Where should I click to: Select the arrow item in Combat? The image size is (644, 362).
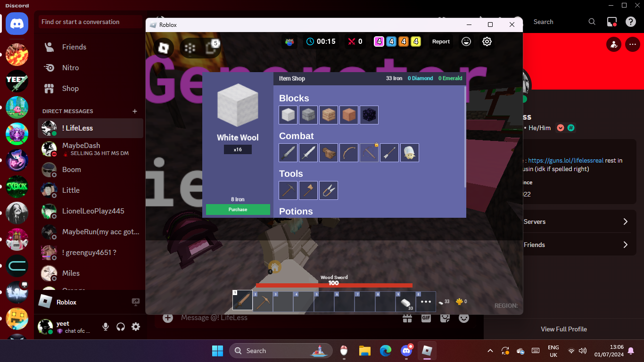point(389,153)
